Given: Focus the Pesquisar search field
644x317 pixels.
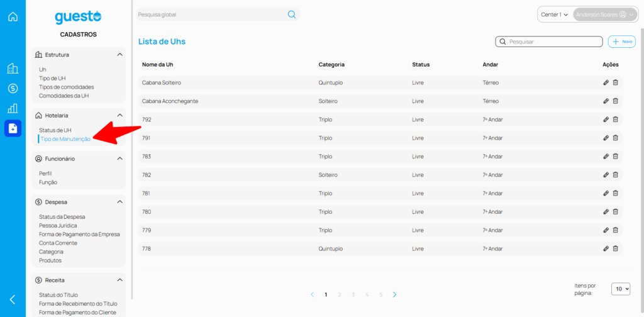Looking at the screenshot, I should (553, 42).
